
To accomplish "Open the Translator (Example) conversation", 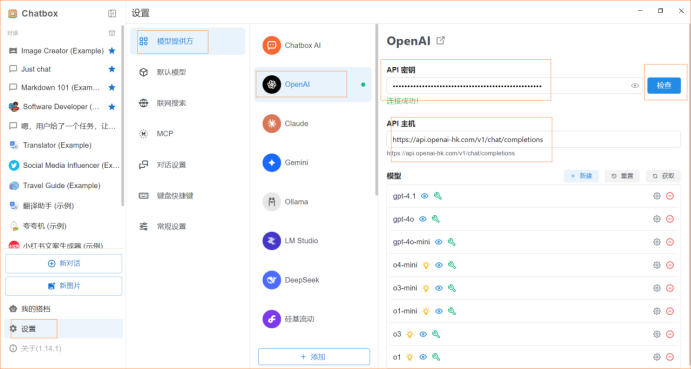I will [x=63, y=145].
